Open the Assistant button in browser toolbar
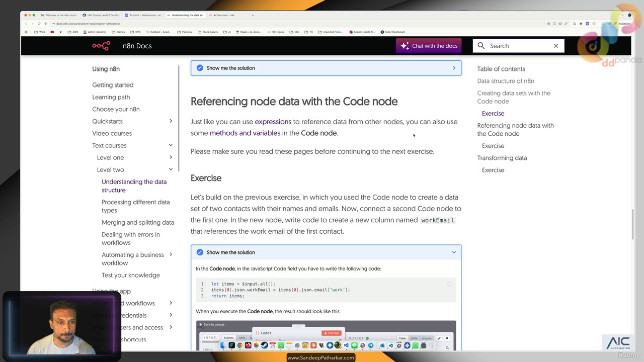The width and height of the screenshot is (644, 362). 622,24
